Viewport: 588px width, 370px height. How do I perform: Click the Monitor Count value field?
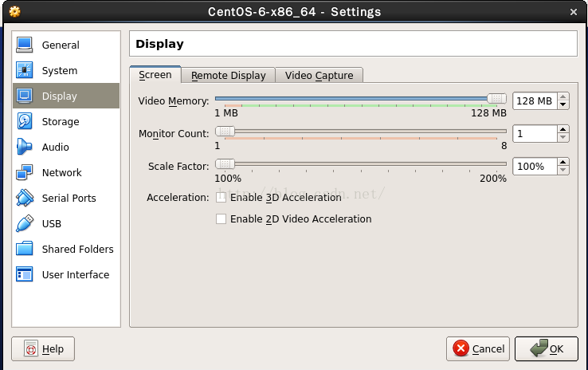pos(535,134)
